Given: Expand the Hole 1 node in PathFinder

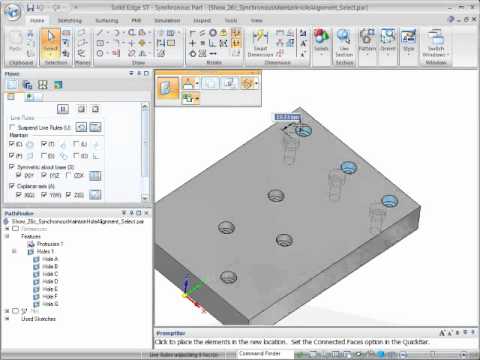Looking at the screenshot, I should pyautogui.click(x=14, y=251).
